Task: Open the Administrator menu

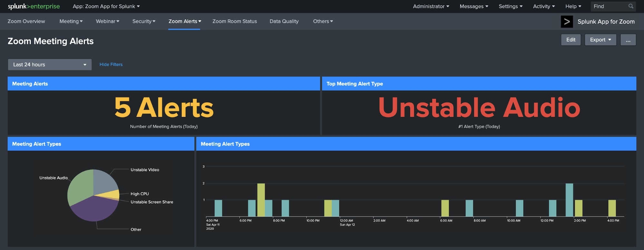Action: [431, 6]
